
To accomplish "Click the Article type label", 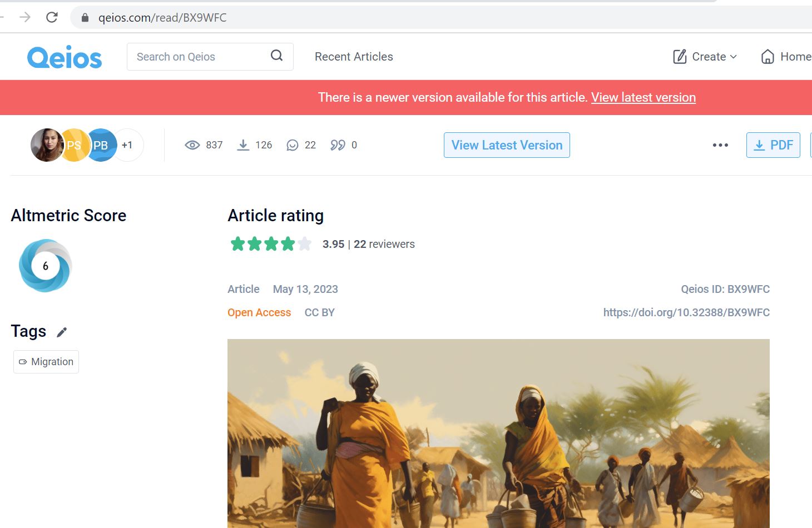I will pyautogui.click(x=244, y=289).
